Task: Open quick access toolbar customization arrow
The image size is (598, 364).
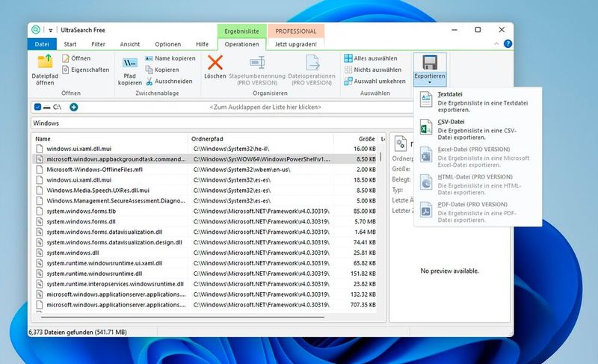Action: click(50, 30)
